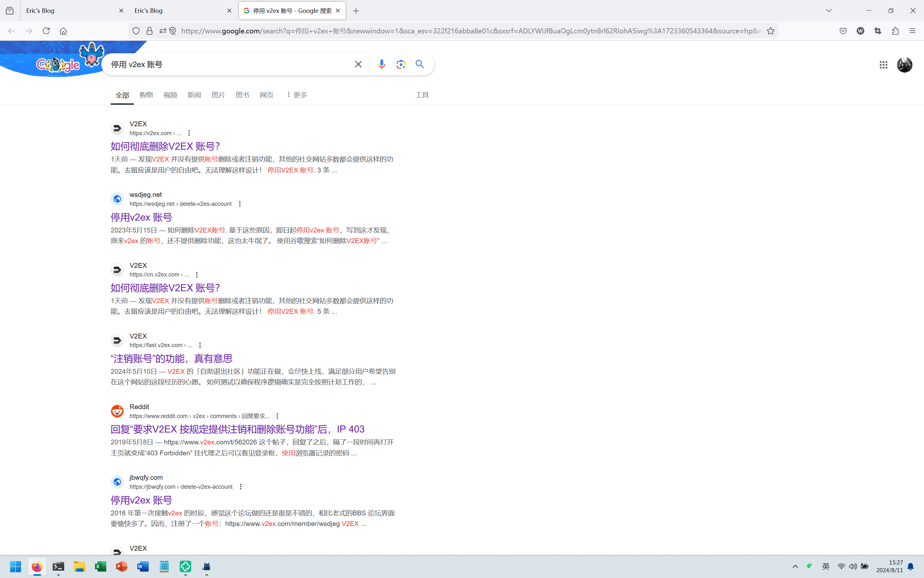Screen dimensions: 924x578
Task: Switch to the second Eric's Blog tab
Action: pyautogui.click(x=183, y=11)
